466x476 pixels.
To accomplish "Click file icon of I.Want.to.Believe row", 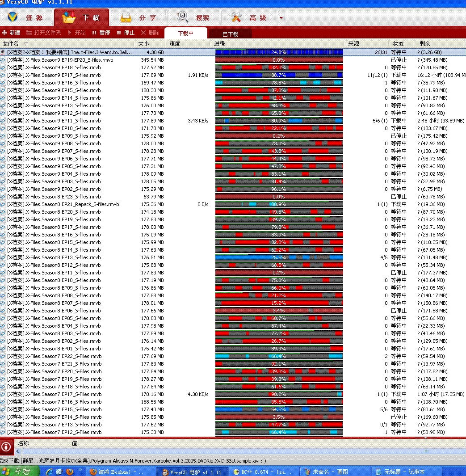I will [3, 52].
